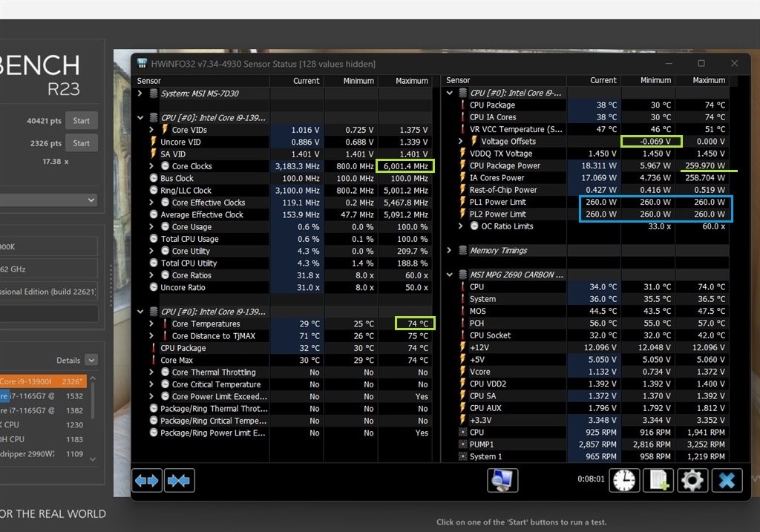This screenshot has width=760, height=532.
Task: Click the lightning icon beside PL1 Power Limit
Action: [462, 202]
